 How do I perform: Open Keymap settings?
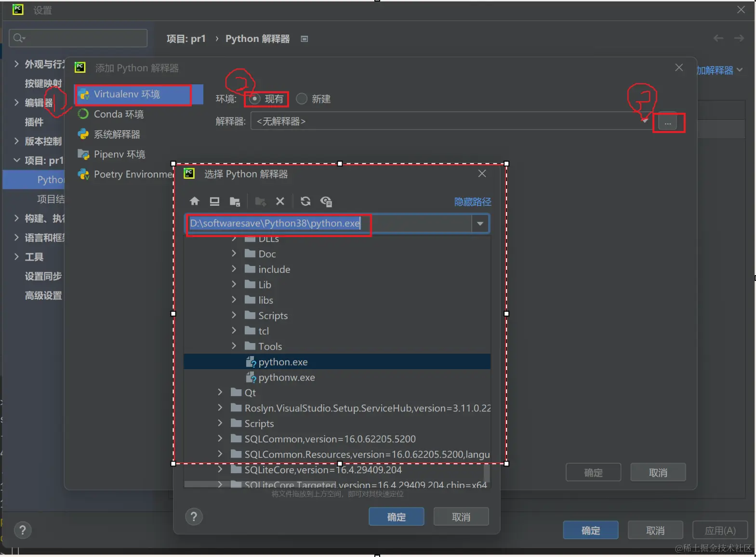pyautogui.click(x=43, y=83)
